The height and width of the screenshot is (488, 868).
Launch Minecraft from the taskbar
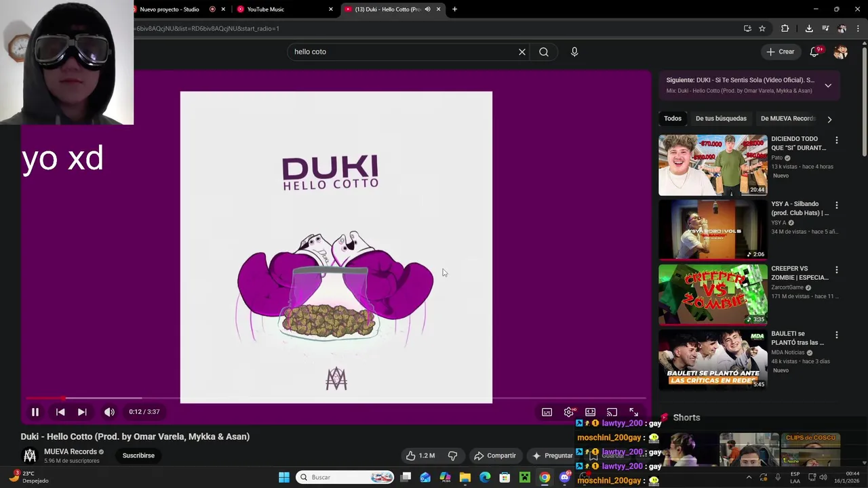coord(525,477)
